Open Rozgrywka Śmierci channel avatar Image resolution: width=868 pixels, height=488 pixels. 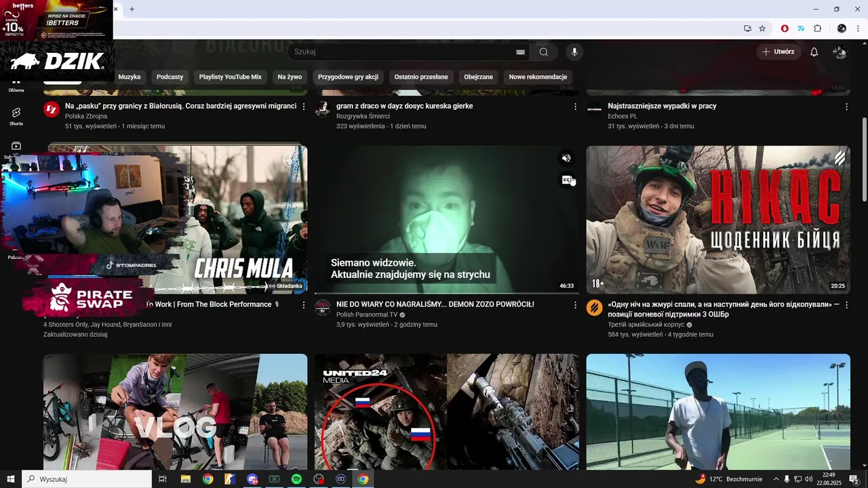[323, 109]
